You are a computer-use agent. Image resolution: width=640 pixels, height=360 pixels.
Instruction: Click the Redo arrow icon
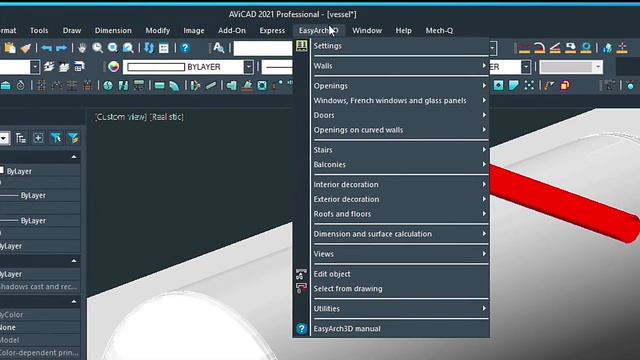[61, 48]
